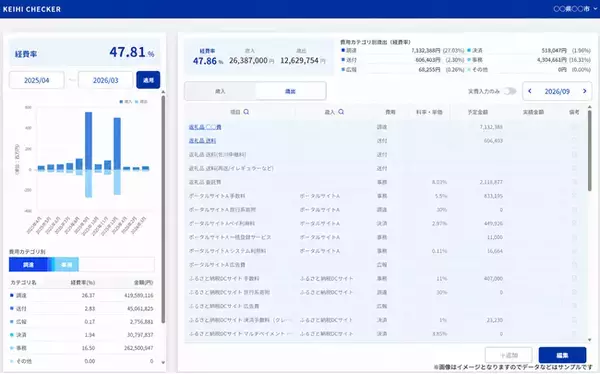Go to next month after 2026/09
This screenshot has width=600, height=374.
point(584,91)
